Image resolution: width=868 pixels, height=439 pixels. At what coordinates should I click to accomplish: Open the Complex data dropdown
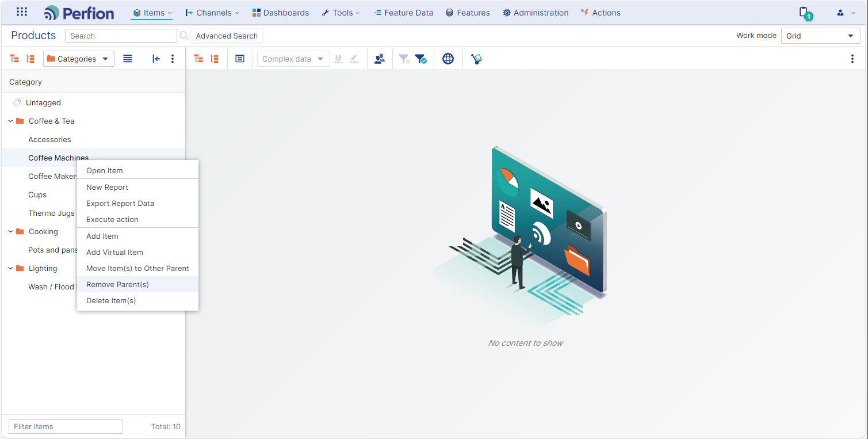[293, 59]
